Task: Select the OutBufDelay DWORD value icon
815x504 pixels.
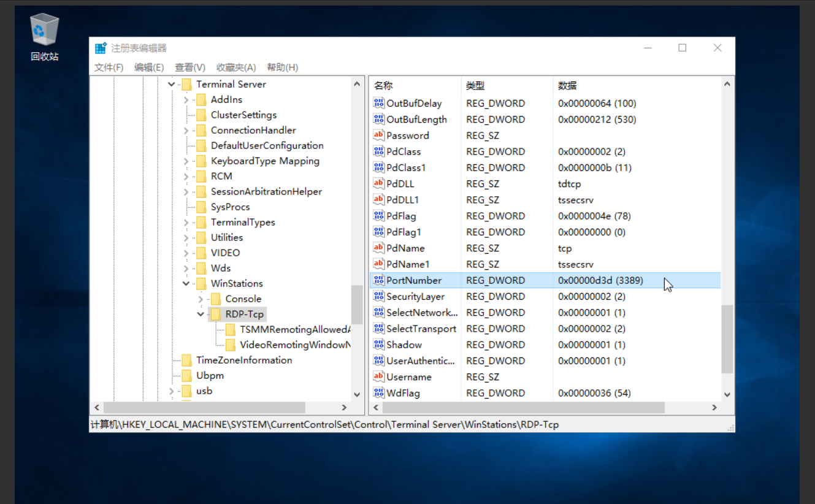Action: pos(379,103)
